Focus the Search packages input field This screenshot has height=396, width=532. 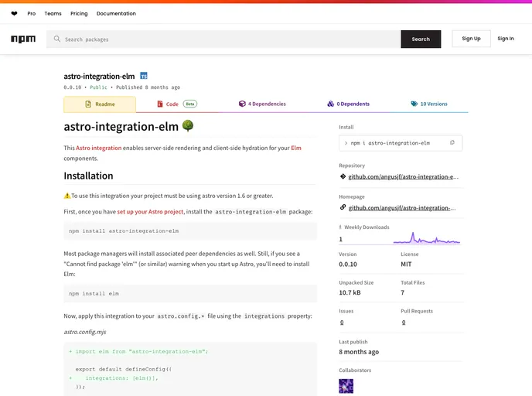[x=223, y=39]
